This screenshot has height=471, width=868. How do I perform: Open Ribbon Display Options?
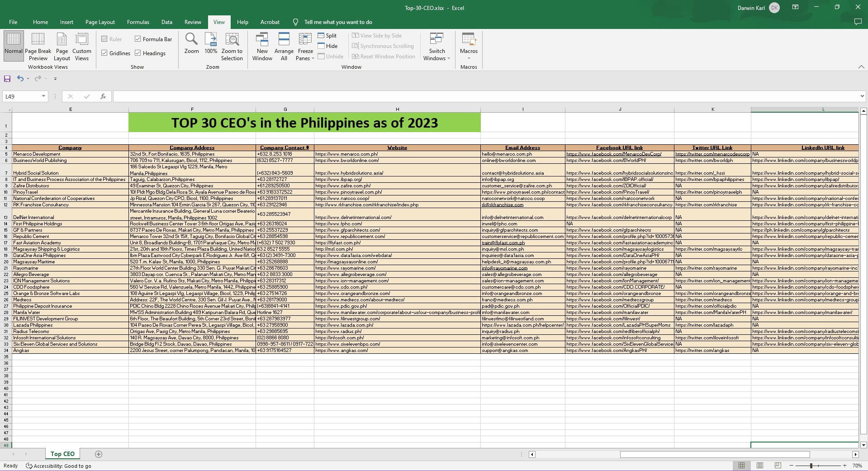pyautogui.click(x=795, y=7)
